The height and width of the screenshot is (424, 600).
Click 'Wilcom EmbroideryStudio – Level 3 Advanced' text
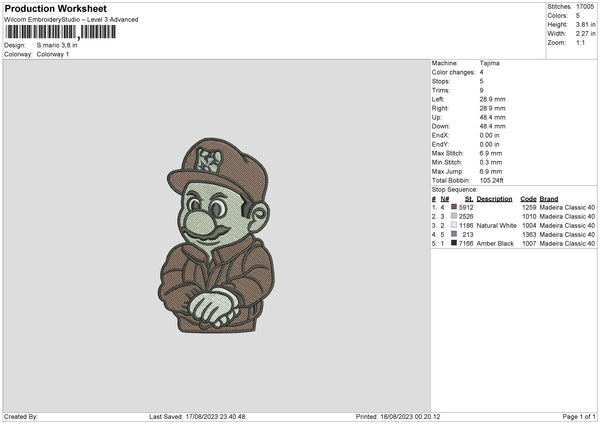71,20
